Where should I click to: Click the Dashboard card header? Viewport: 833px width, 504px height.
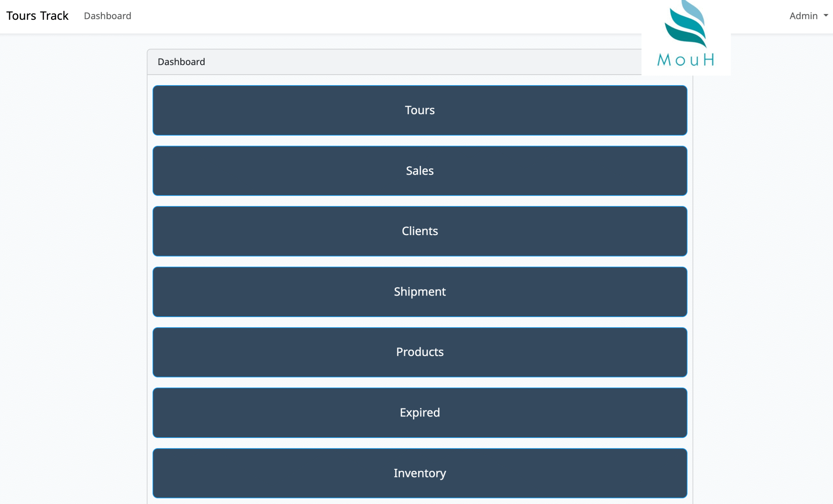coord(181,62)
